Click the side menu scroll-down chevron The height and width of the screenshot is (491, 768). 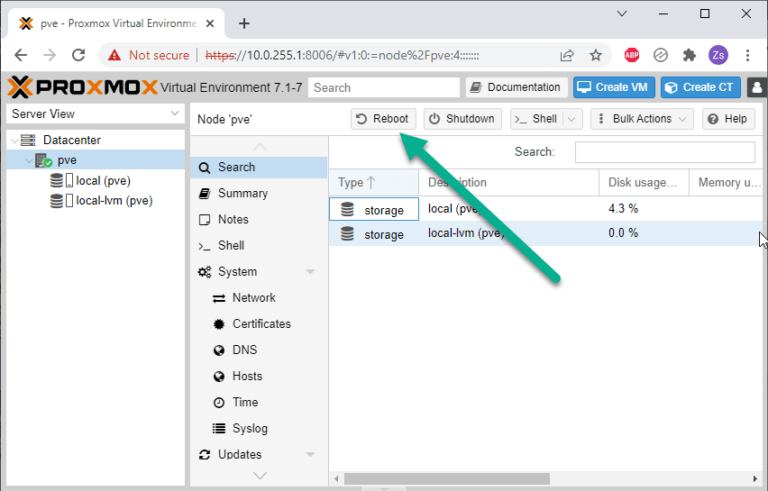[x=260, y=475]
